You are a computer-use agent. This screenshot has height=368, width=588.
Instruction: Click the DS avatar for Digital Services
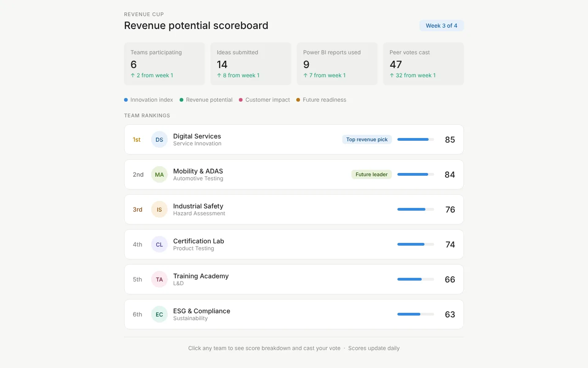coord(159,139)
